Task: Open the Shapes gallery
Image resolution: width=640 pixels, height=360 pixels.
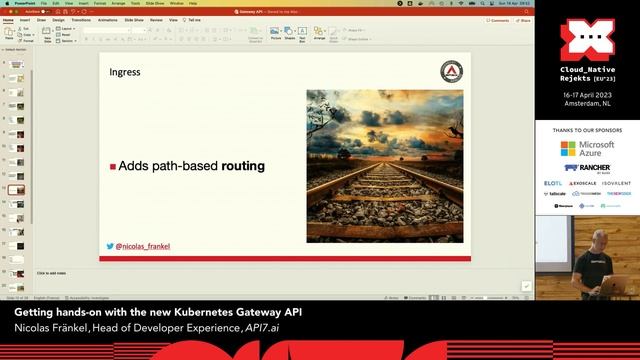Action: pos(288,31)
